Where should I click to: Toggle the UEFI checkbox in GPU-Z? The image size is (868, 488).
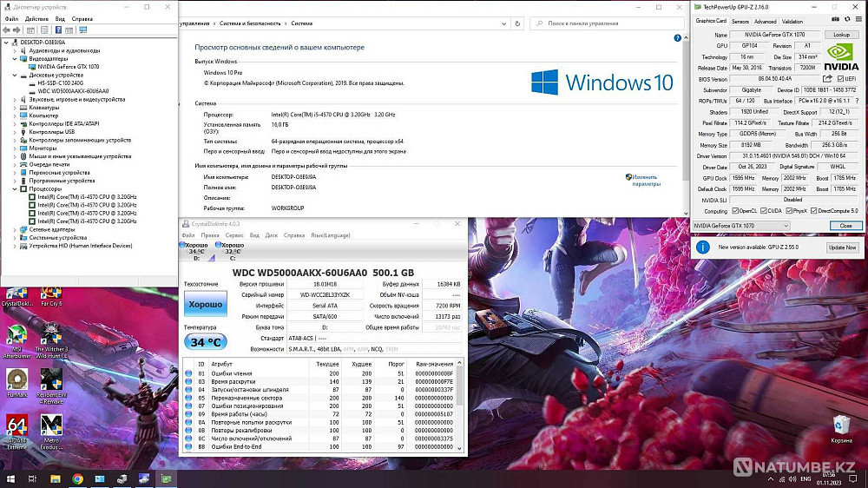[x=840, y=79]
